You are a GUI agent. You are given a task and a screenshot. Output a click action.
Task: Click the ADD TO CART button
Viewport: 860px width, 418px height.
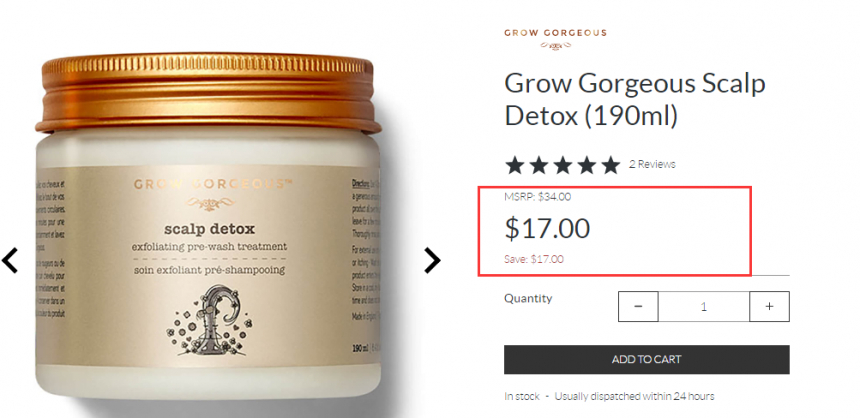click(x=647, y=359)
